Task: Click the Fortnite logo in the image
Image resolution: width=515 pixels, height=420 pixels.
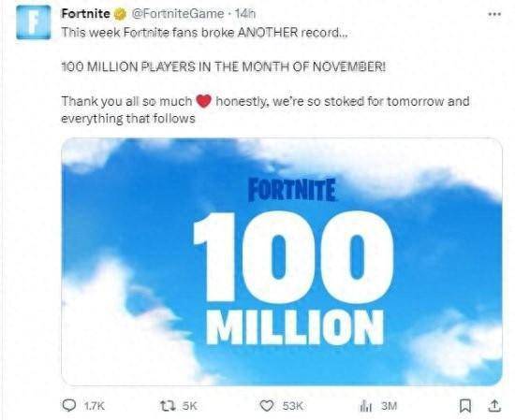Action: [292, 190]
